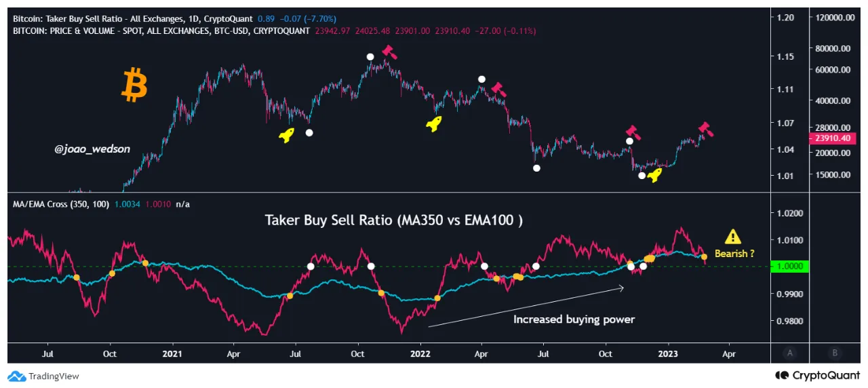Click the 'Increased buying power' annotation

click(x=574, y=319)
